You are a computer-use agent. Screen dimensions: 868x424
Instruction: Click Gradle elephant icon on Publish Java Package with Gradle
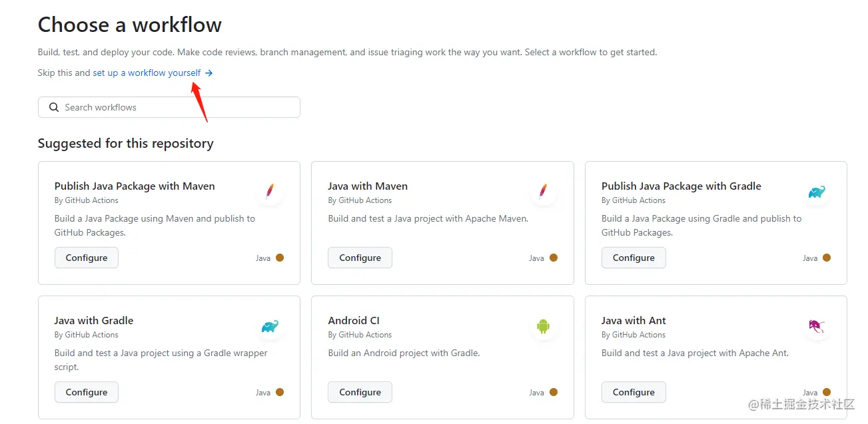[x=817, y=192]
